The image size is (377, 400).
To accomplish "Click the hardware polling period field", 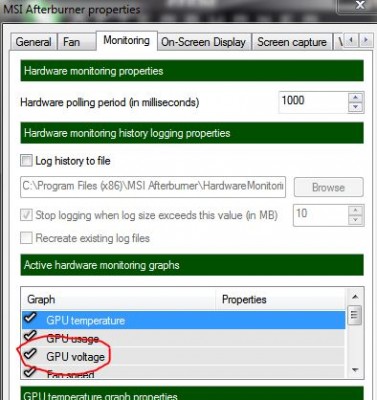I will coord(313,102).
